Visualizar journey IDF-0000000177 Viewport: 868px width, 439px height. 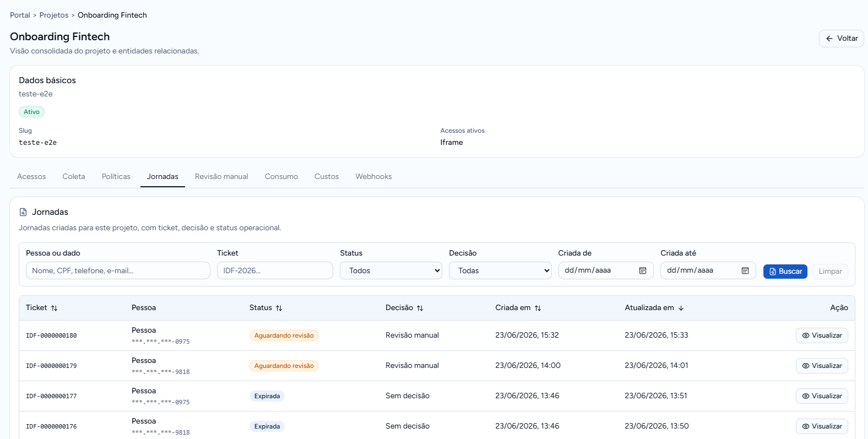(822, 396)
